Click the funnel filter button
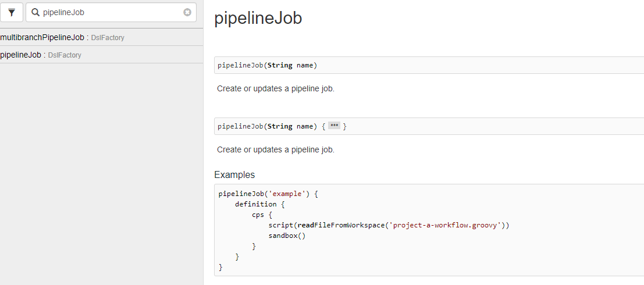The image size is (644, 285). pyautogui.click(x=12, y=12)
